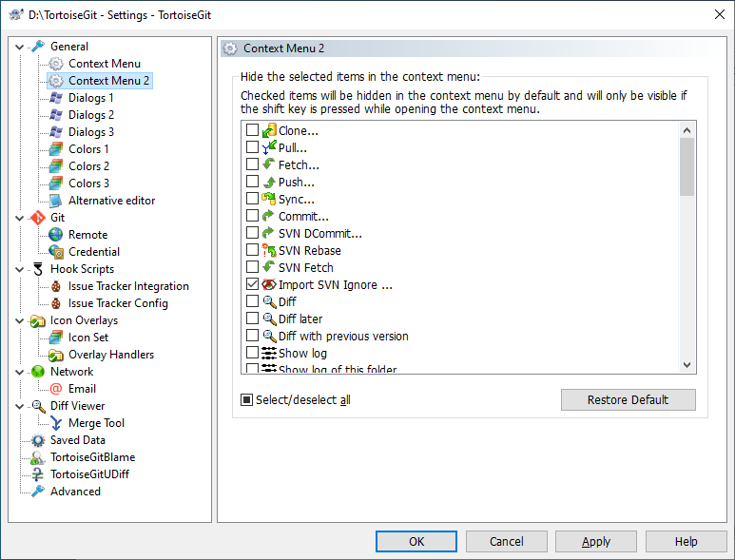Click the Email @ icon in tree
This screenshot has height=560, width=735.
pos(56,389)
